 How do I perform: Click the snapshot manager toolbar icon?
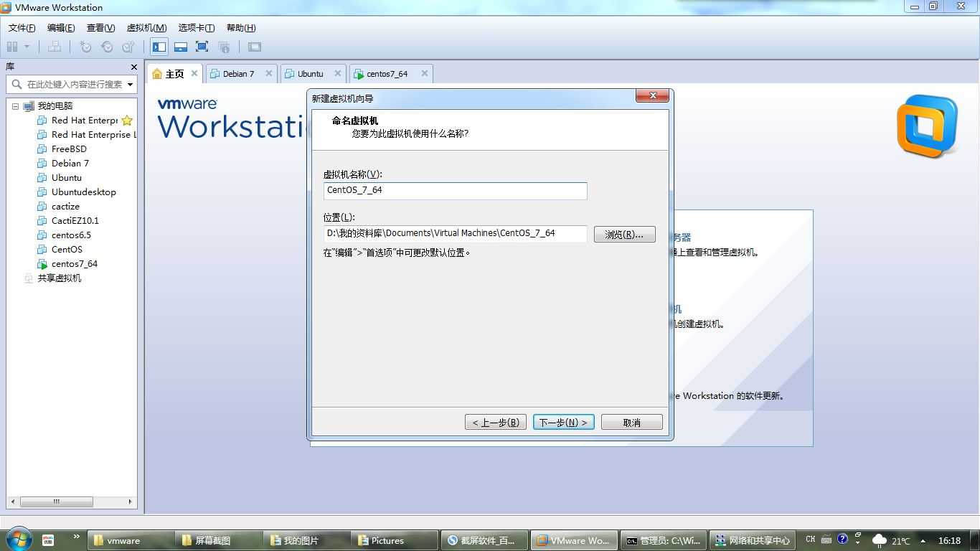pos(128,47)
